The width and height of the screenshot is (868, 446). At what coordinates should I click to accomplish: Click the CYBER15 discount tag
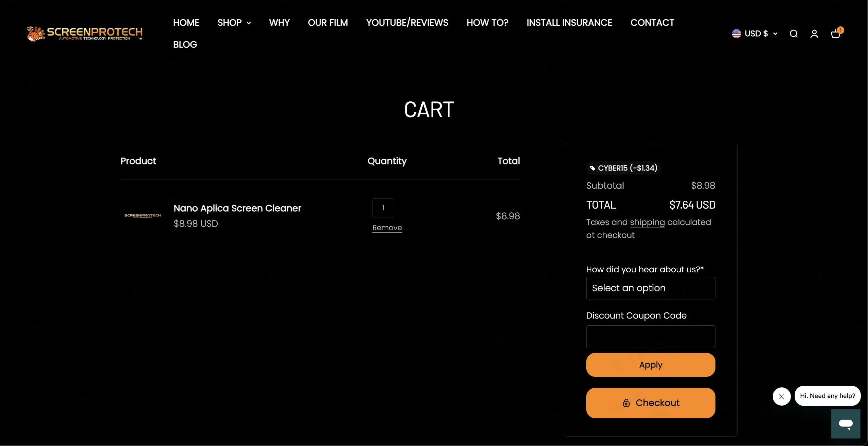coord(623,168)
